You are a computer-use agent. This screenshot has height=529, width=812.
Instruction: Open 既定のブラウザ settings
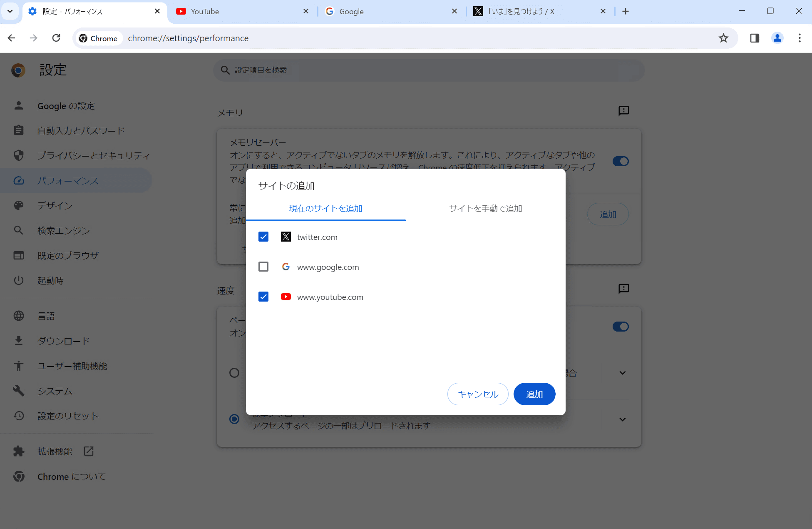(76, 255)
